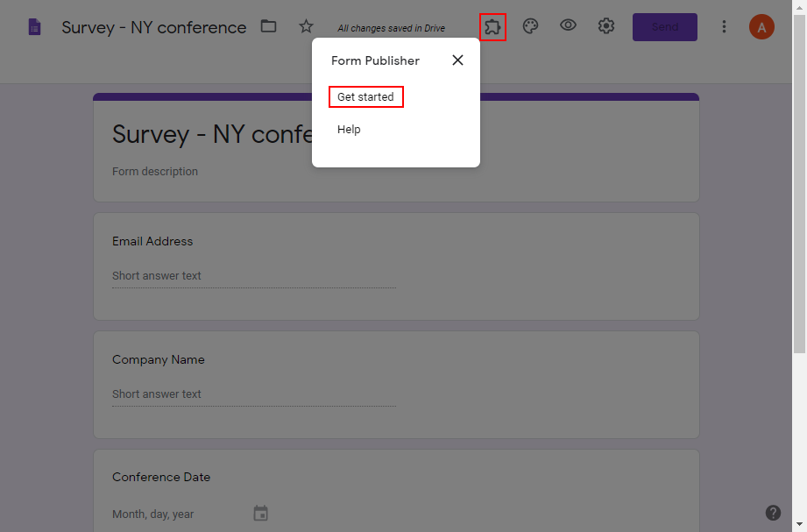The image size is (807, 532).
Task: Choose Get started in Form Publisher
Action: (365, 96)
